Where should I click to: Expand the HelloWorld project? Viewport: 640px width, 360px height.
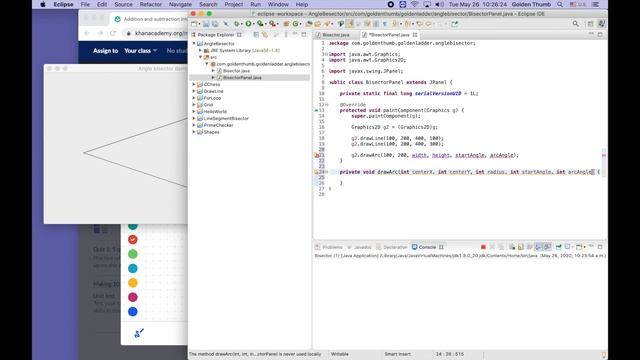tap(194, 111)
